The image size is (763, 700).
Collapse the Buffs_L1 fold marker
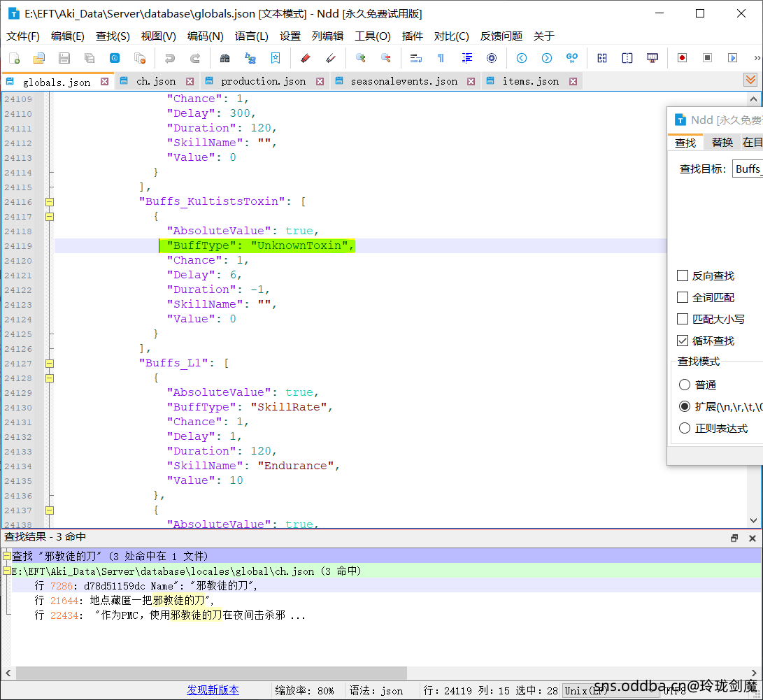pyautogui.click(x=49, y=364)
